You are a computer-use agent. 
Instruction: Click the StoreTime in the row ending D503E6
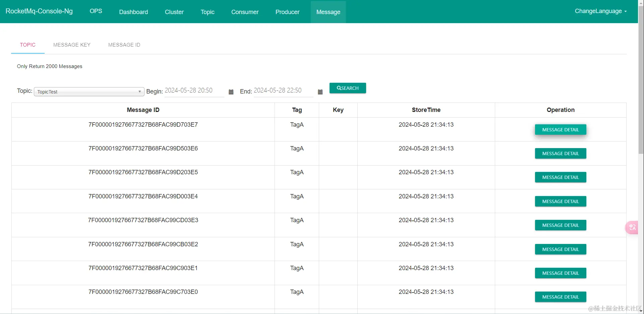(x=426, y=148)
